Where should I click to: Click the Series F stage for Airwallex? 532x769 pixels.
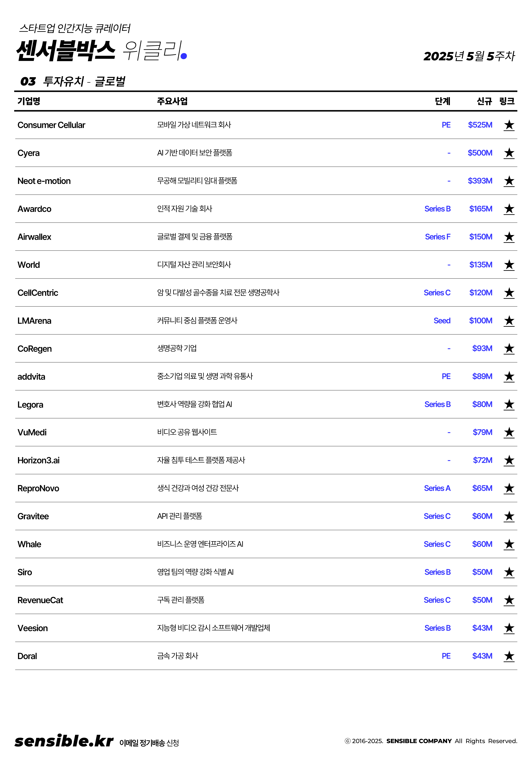tap(437, 237)
